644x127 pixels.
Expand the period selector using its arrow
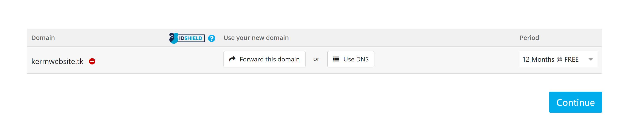tap(591, 59)
